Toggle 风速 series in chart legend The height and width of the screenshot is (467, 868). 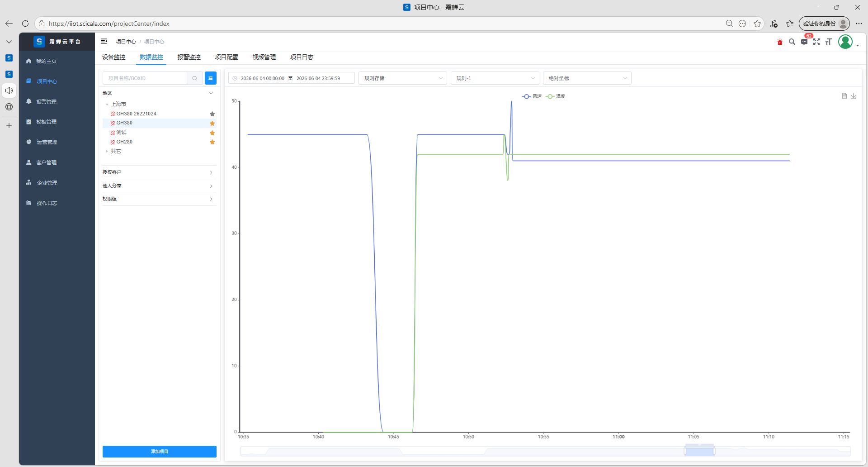coord(532,96)
